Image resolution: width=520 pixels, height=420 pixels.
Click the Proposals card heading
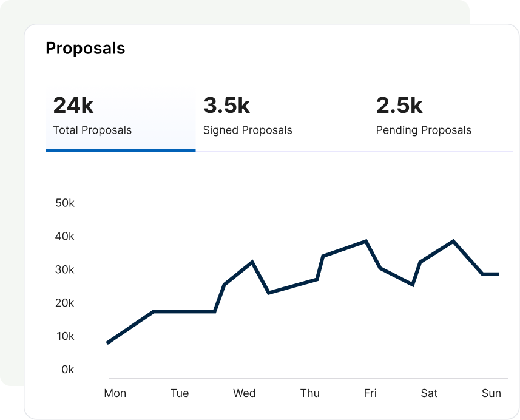coord(86,49)
